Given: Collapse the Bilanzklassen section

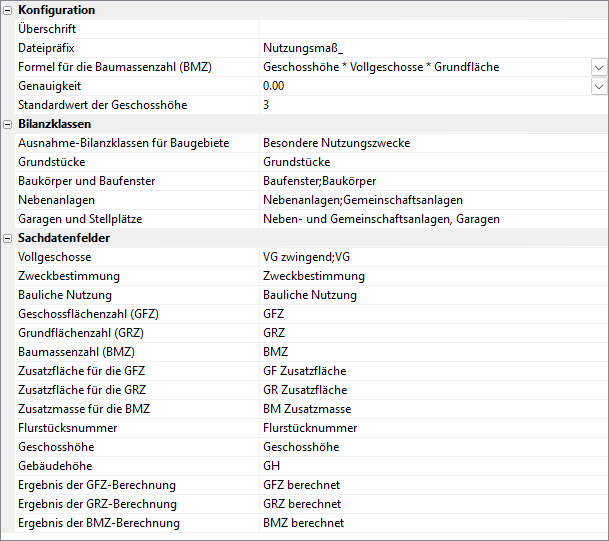Looking at the screenshot, I should 8,124.
